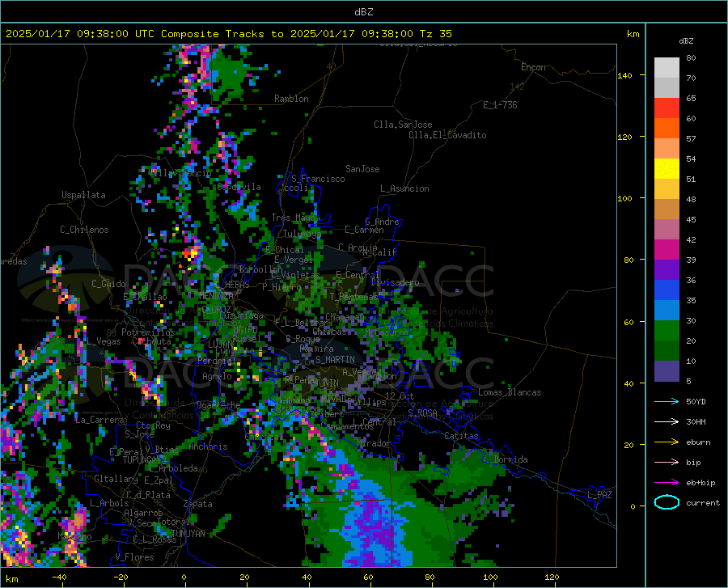This screenshot has height=588, width=728.
Task: Click the La_Carrera place label
Action: 99,420
